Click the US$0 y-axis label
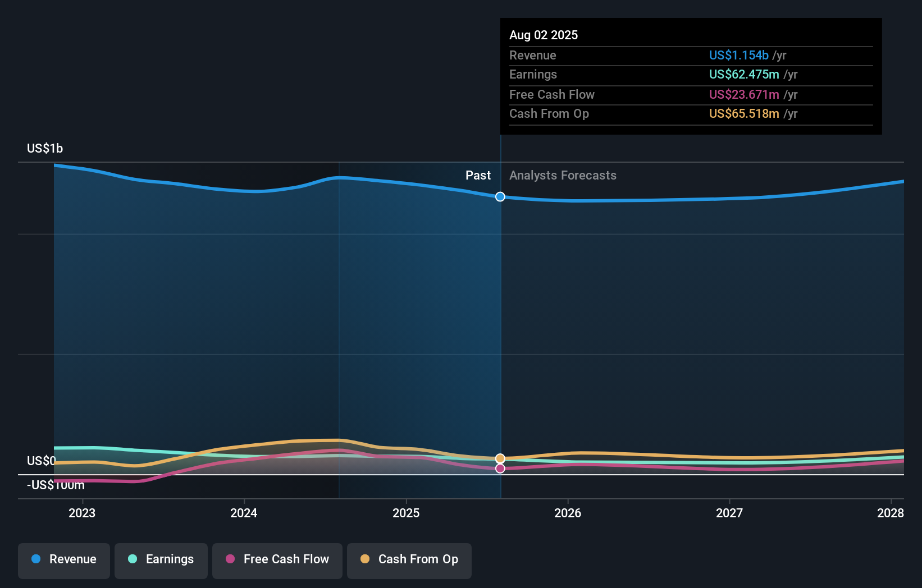Image resolution: width=922 pixels, height=588 pixels. [42, 461]
